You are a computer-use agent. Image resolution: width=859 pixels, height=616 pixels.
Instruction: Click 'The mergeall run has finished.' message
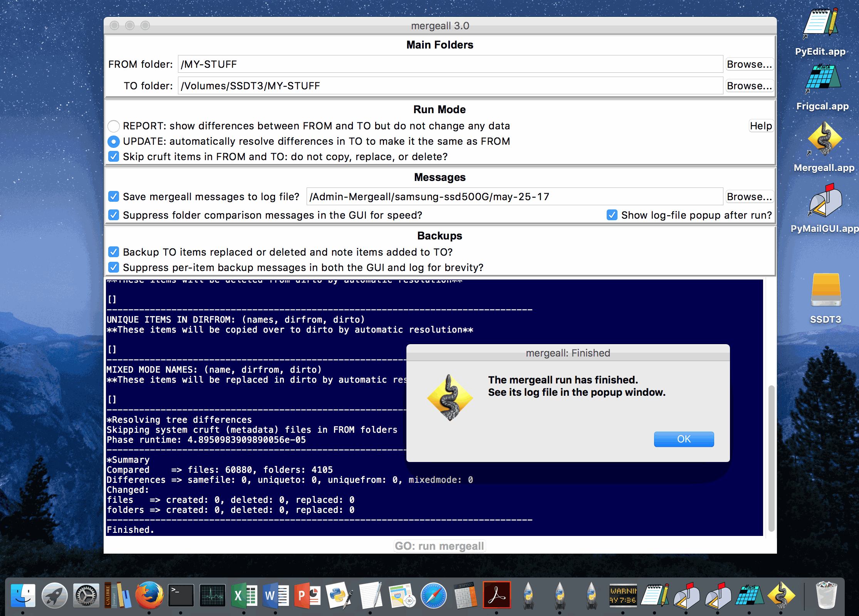pos(563,380)
